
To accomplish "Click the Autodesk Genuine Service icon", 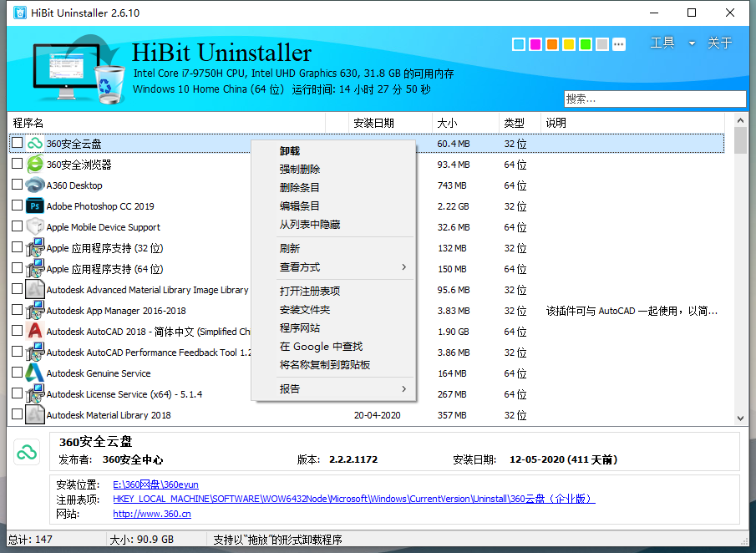I will tap(35, 373).
